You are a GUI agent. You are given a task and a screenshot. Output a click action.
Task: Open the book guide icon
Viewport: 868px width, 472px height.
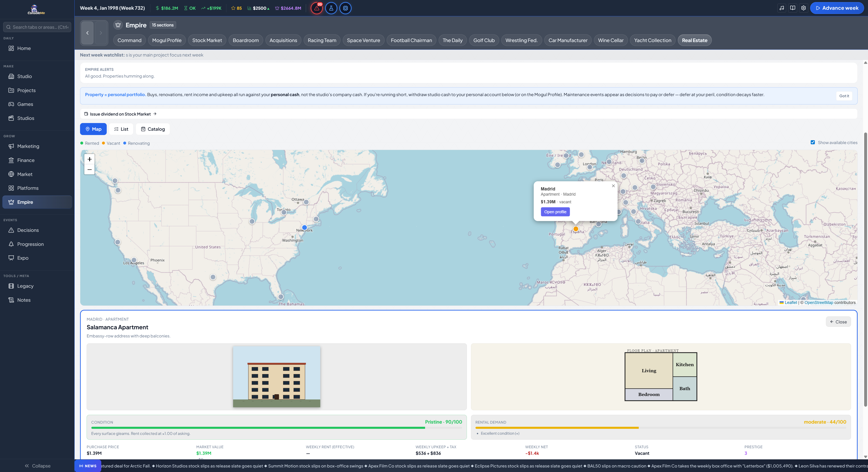coord(792,8)
